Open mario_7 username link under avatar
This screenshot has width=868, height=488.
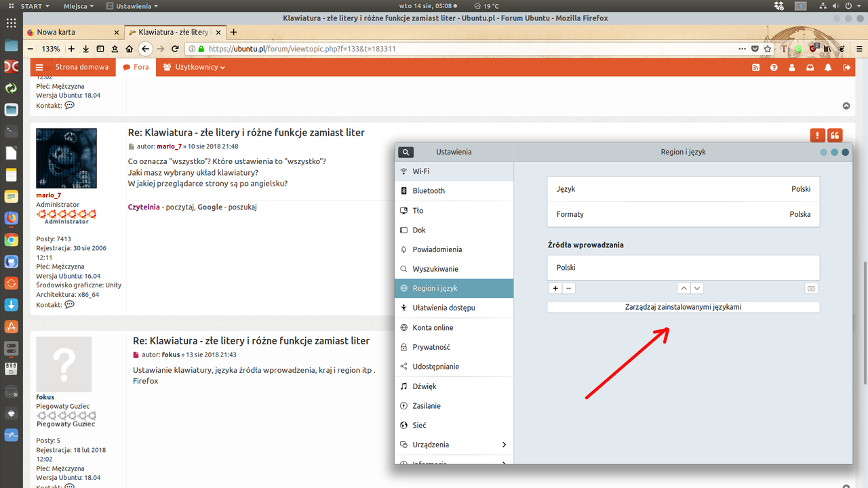(x=48, y=195)
